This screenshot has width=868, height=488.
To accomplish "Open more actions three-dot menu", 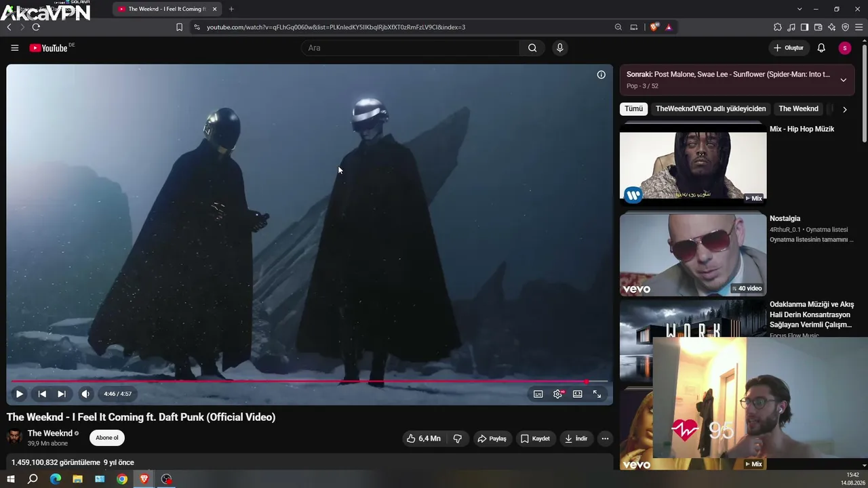I will coord(605,439).
